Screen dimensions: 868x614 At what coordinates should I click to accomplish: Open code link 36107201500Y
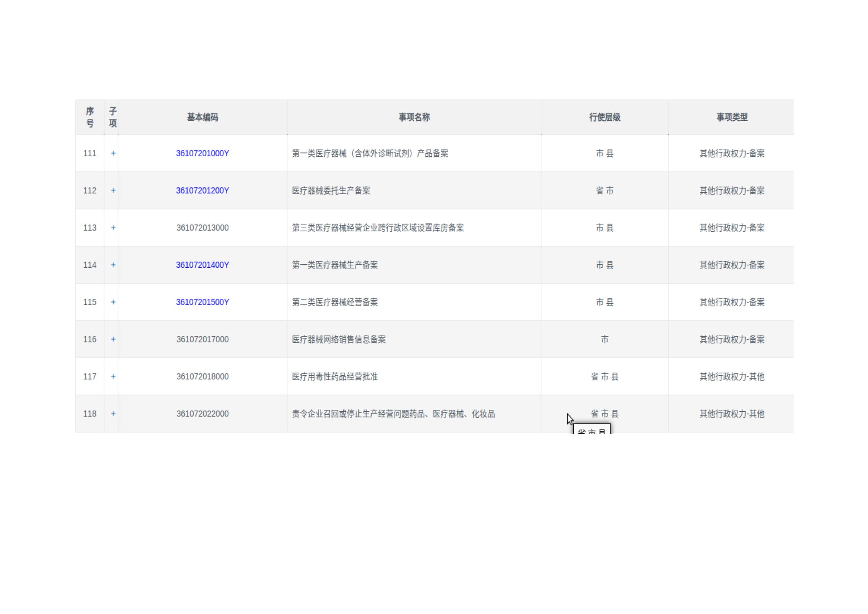pos(202,302)
